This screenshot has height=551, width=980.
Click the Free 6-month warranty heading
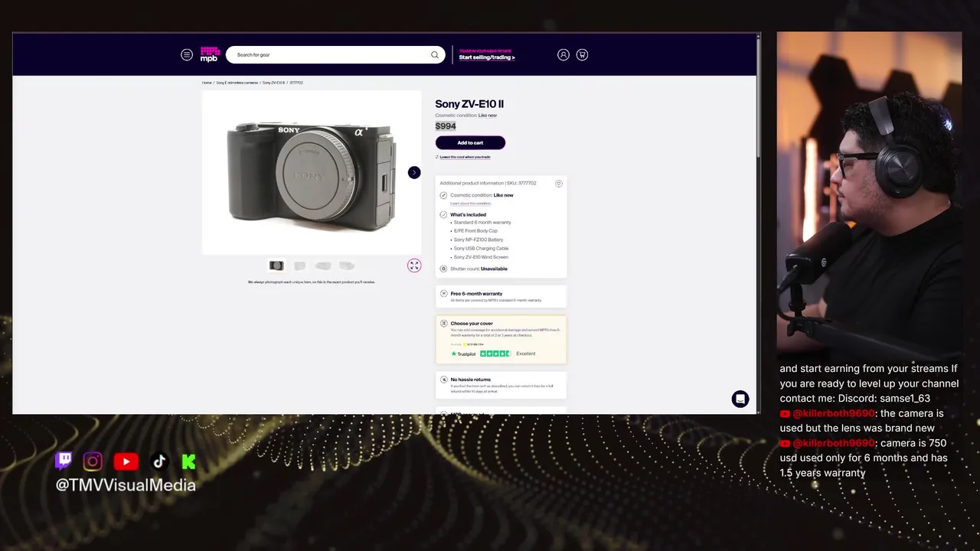pyautogui.click(x=476, y=294)
